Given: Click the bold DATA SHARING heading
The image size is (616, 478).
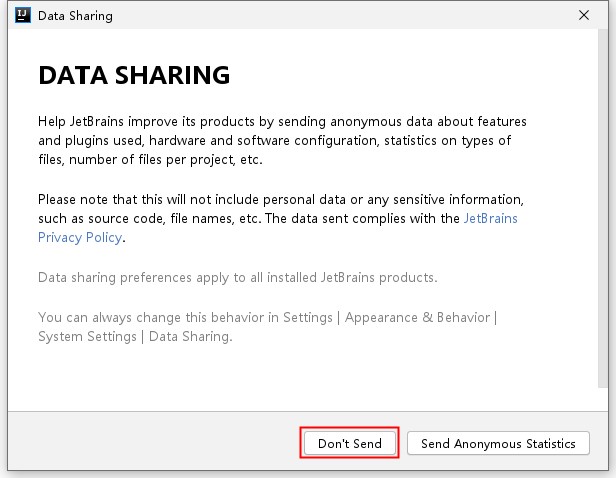Looking at the screenshot, I should 134,75.
